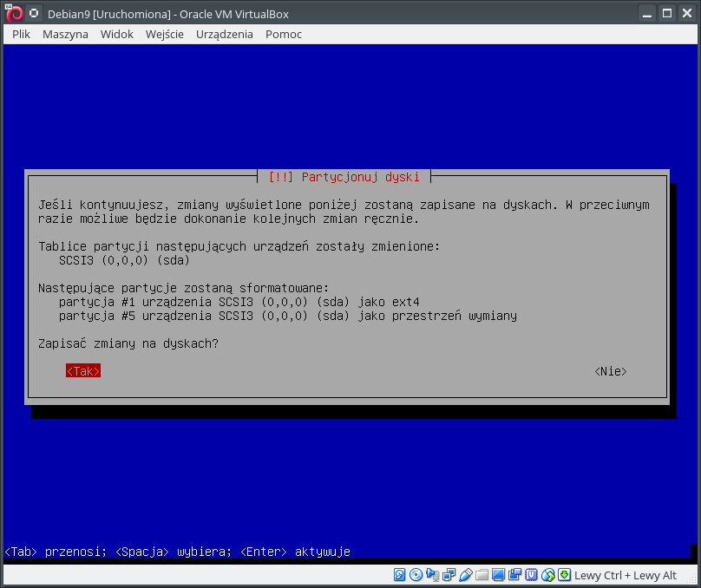Screen dimensions: 701x588
Task: Click the hard disk activity status icon
Action: pos(400,575)
